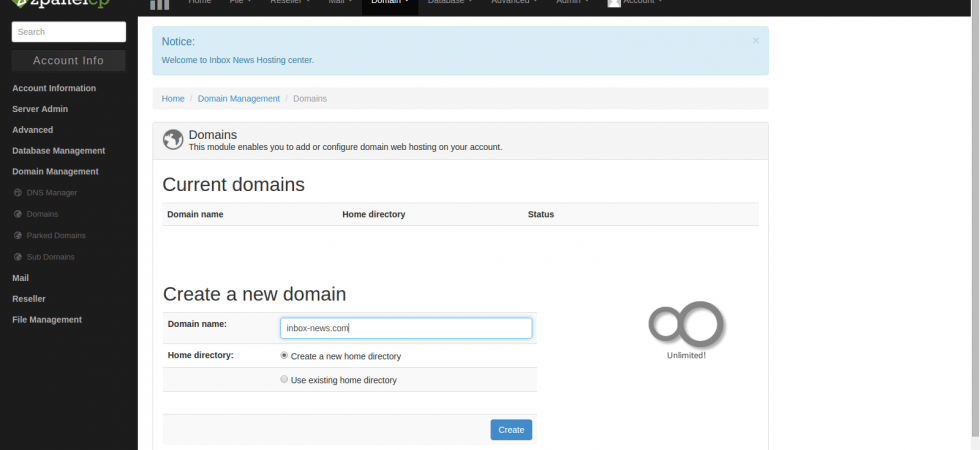
Task: Expand Account Information in sidebar
Action: 54,88
